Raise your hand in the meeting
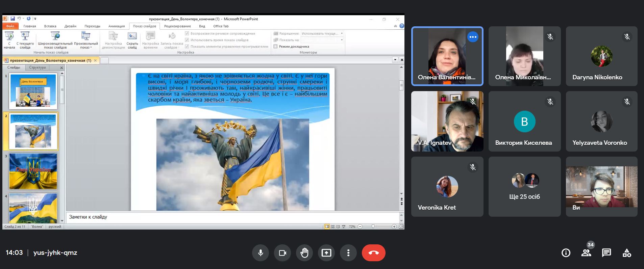 pyautogui.click(x=304, y=253)
